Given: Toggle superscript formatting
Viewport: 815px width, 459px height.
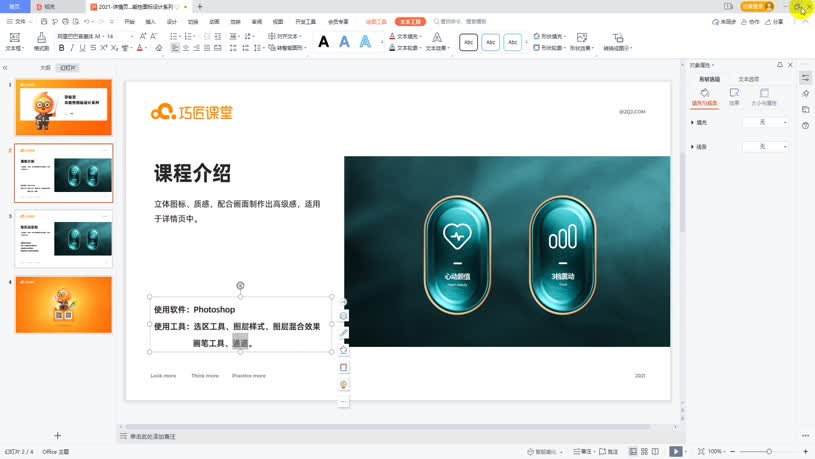Looking at the screenshot, I should [103, 48].
